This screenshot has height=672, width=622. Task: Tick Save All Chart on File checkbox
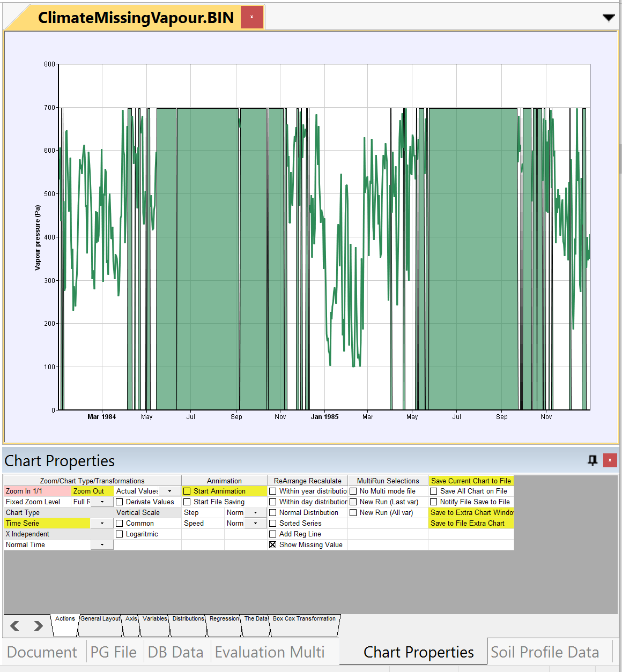434,491
